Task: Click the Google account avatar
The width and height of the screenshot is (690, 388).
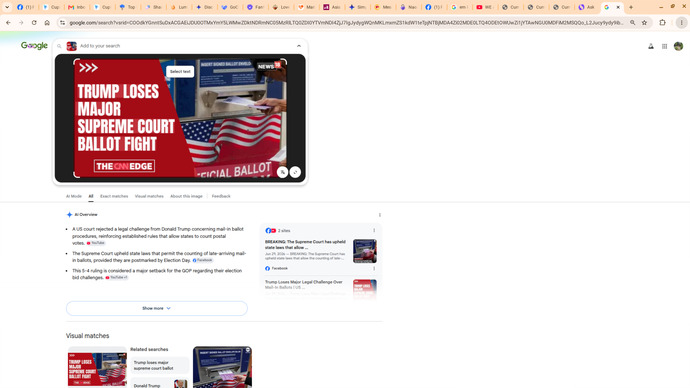Action: tap(678, 46)
